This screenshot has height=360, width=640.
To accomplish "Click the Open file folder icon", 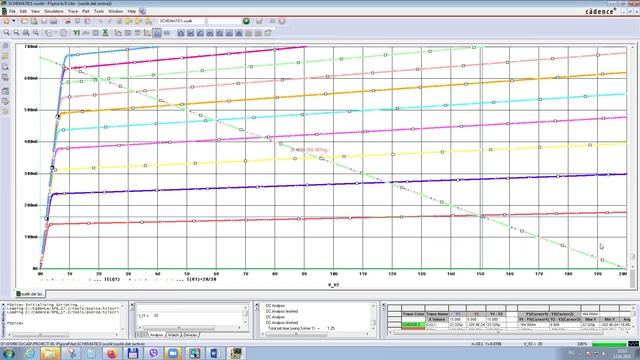I will coord(24,21).
